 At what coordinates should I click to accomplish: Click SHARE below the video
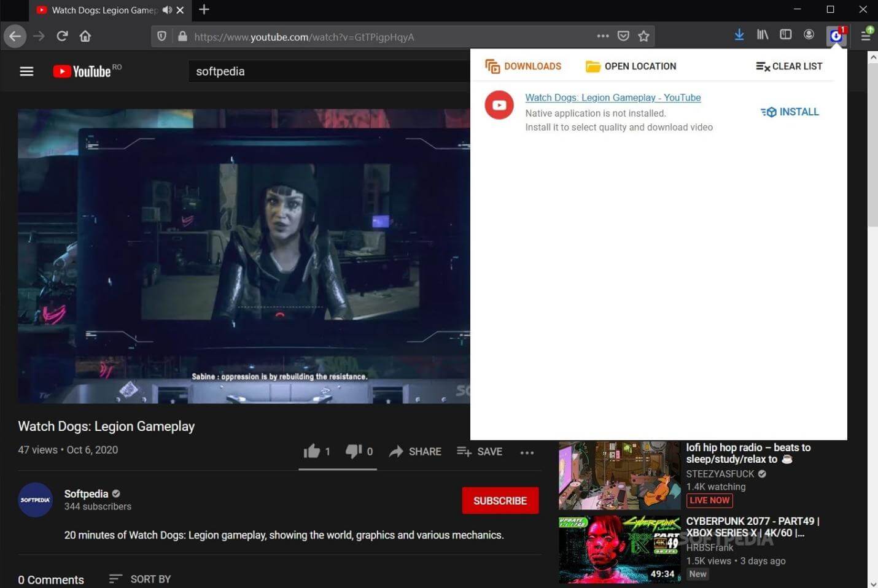point(415,451)
